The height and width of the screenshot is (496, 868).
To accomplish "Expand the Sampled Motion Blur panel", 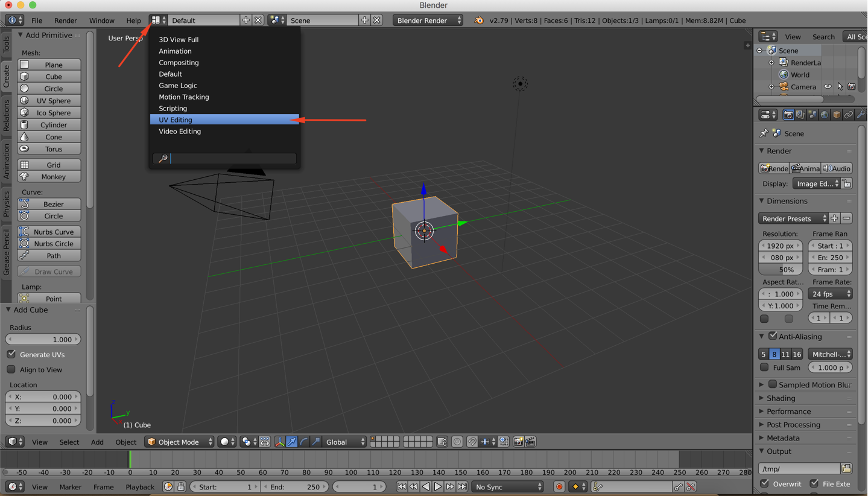I will (x=762, y=384).
